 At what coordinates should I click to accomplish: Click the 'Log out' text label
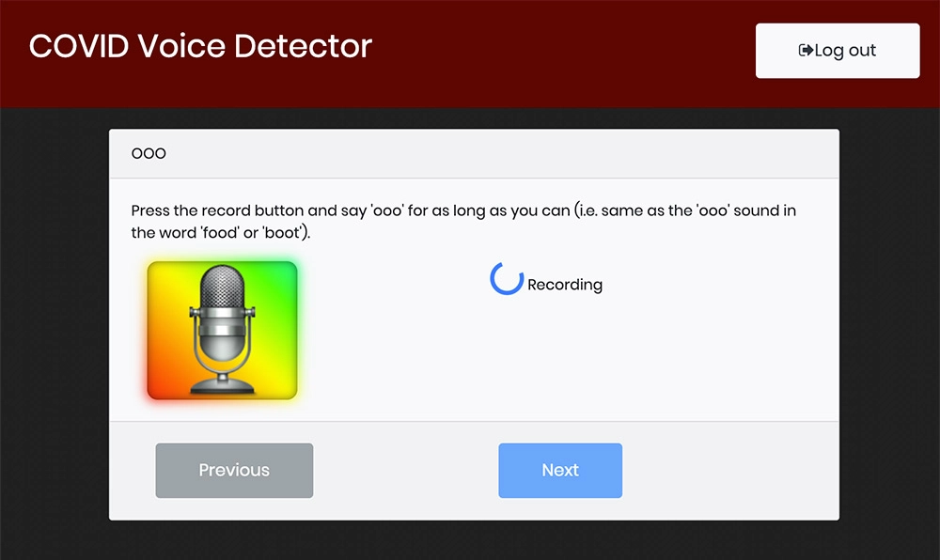tap(845, 51)
